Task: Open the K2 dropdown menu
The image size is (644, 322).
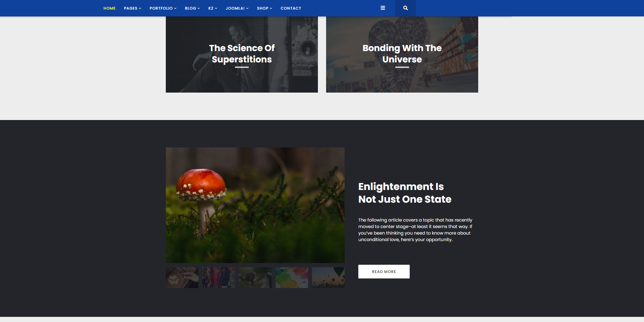Action: point(213,8)
